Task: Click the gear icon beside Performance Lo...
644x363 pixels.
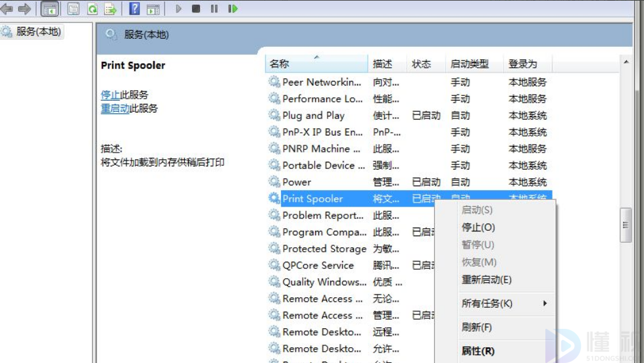Action: pyautogui.click(x=274, y=99)
